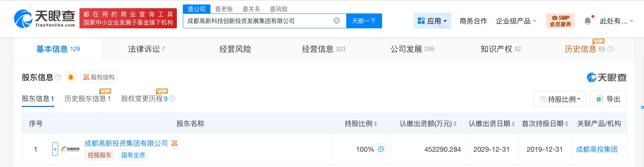Image resolution: width=644 pixels, height=167 pixels.
Task: Open the notification bell
Action: (x=588, y=21)
